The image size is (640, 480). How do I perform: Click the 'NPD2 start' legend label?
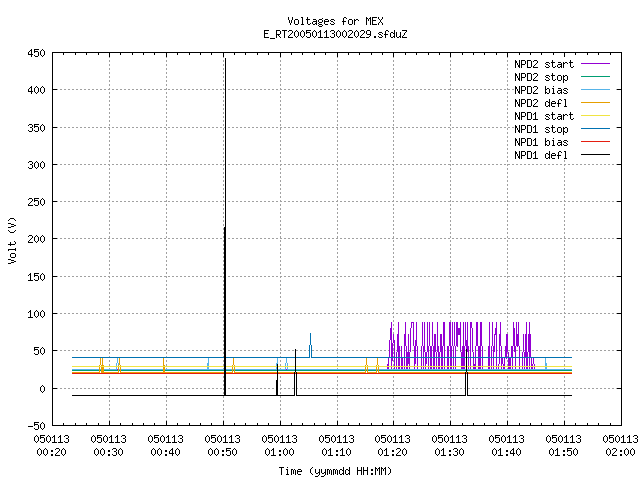coord(544,64)
